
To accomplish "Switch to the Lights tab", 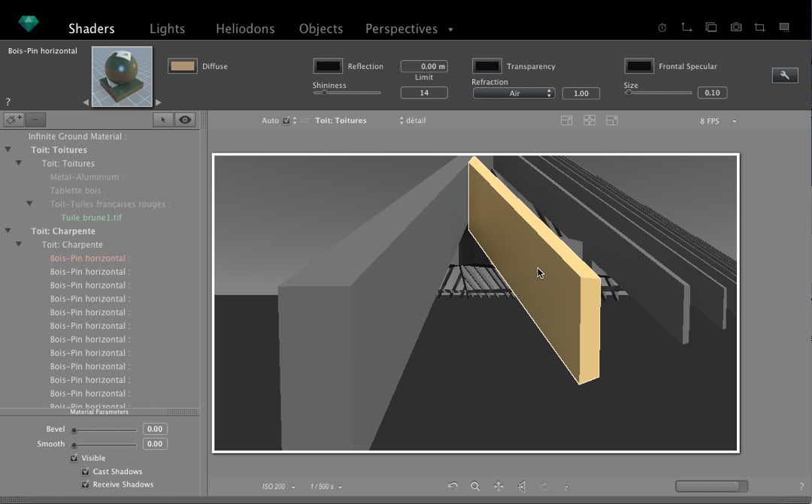I will click(167, 29).
